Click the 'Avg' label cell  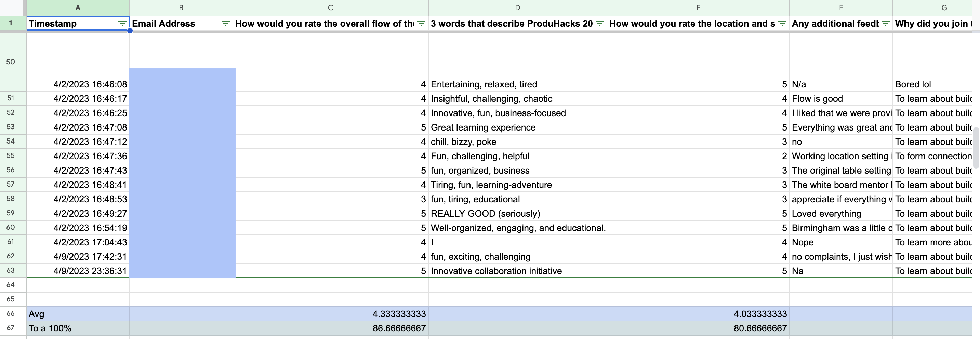(78, 314)
